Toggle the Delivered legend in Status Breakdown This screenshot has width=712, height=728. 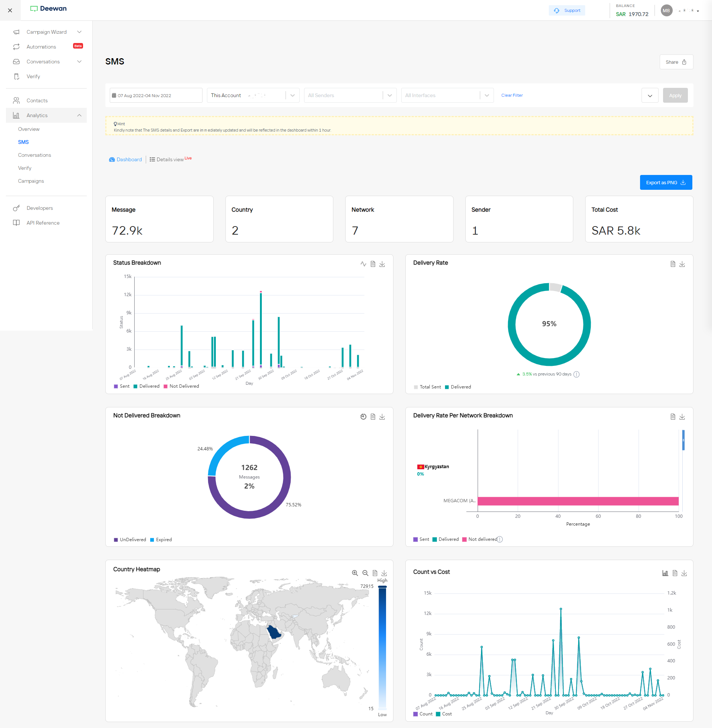pyautogui.click(x=146, y=386)
